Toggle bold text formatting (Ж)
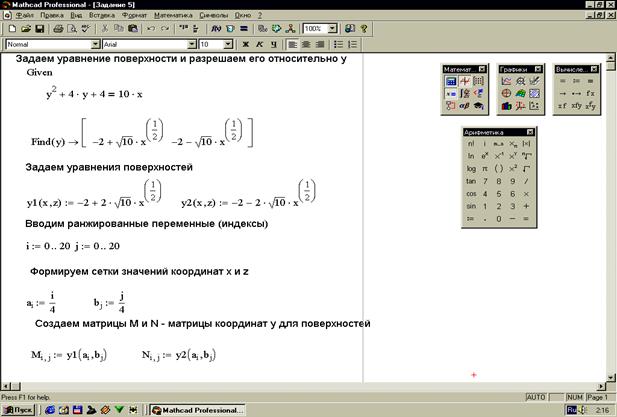Screen dimensions: 617x417 pos(246,44)
